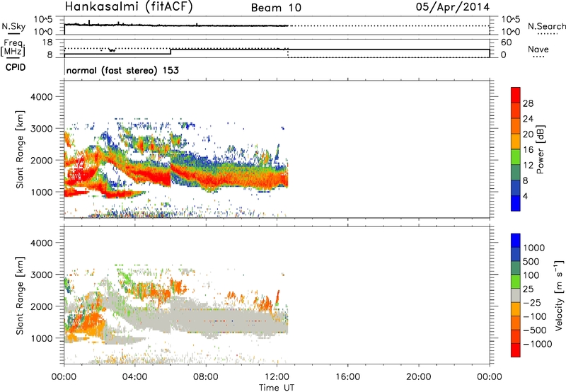Click the 'Power [dB]' colorbar label
The width and height of the screenshot is (566, 392).
tap(540, 149)
